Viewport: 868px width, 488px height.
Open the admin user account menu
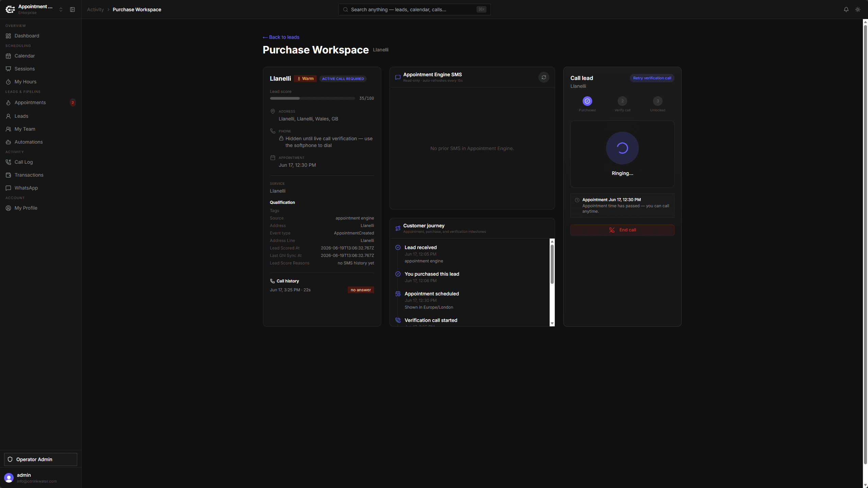pos(40,478)
